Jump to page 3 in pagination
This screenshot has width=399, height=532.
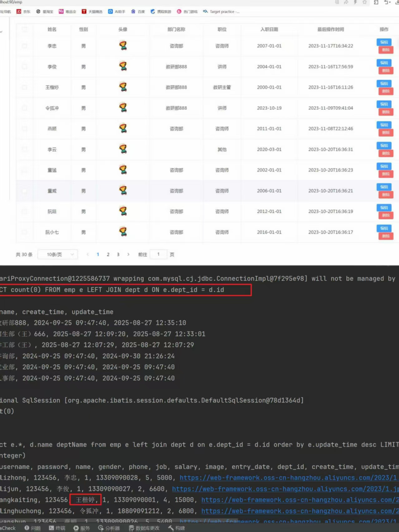[118, 254]
